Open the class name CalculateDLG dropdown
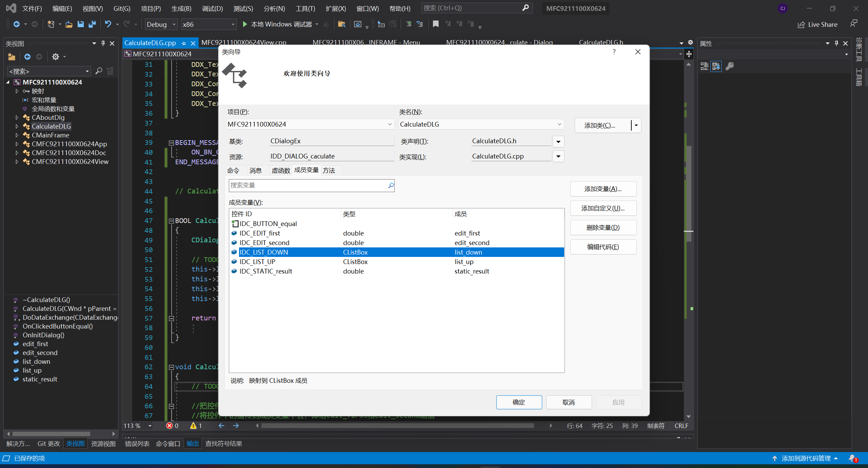The height and width of the screenshot is (468, 868). 559,124
